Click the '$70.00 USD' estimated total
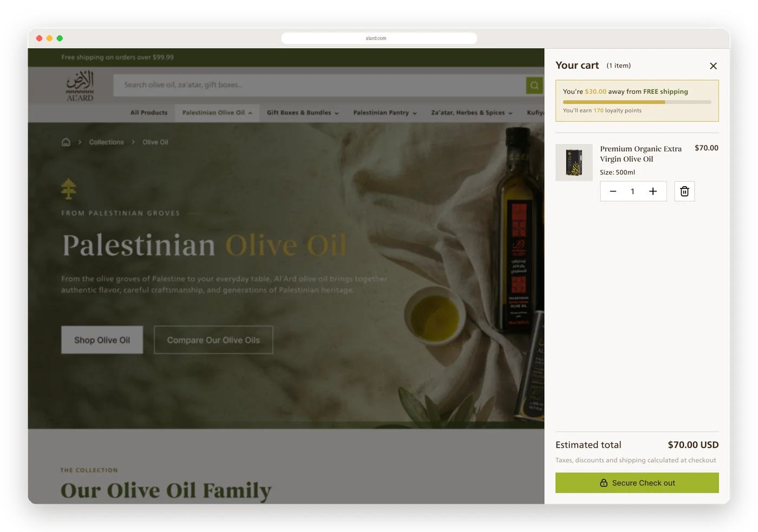Image resolution: width=758 pixels, height=532 pixels. (x=693, y=445)
